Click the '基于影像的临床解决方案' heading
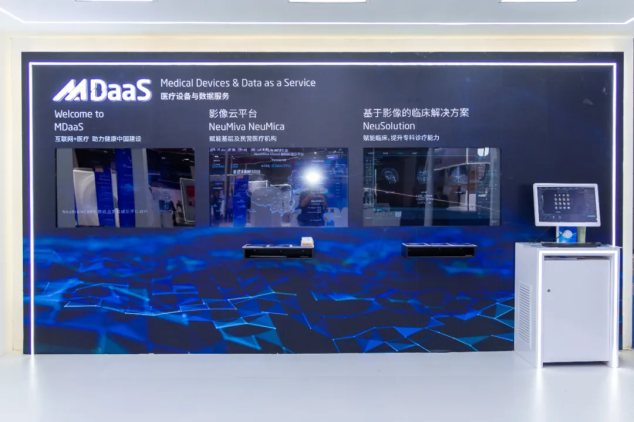The image size is (634, 422). point(416,113)
